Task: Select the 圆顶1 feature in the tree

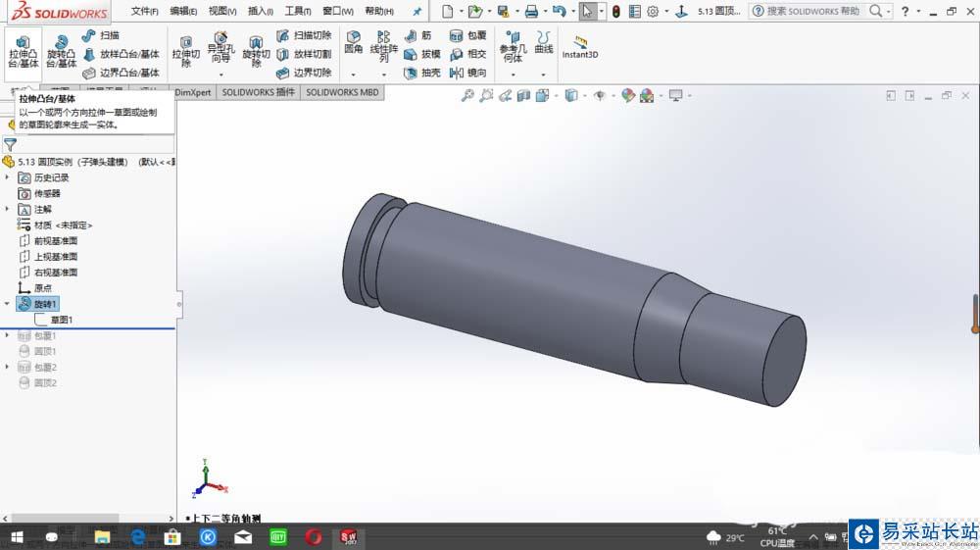Action: click(x=38, y=351)
